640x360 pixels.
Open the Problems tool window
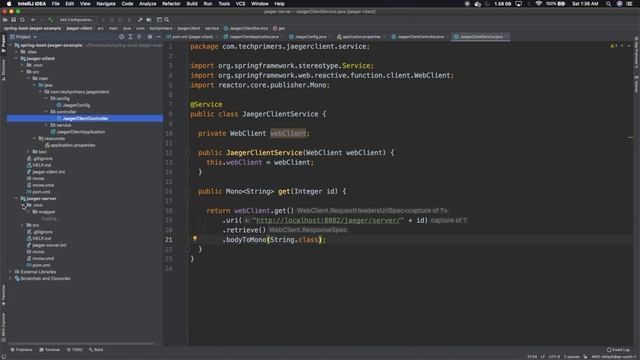22,350
